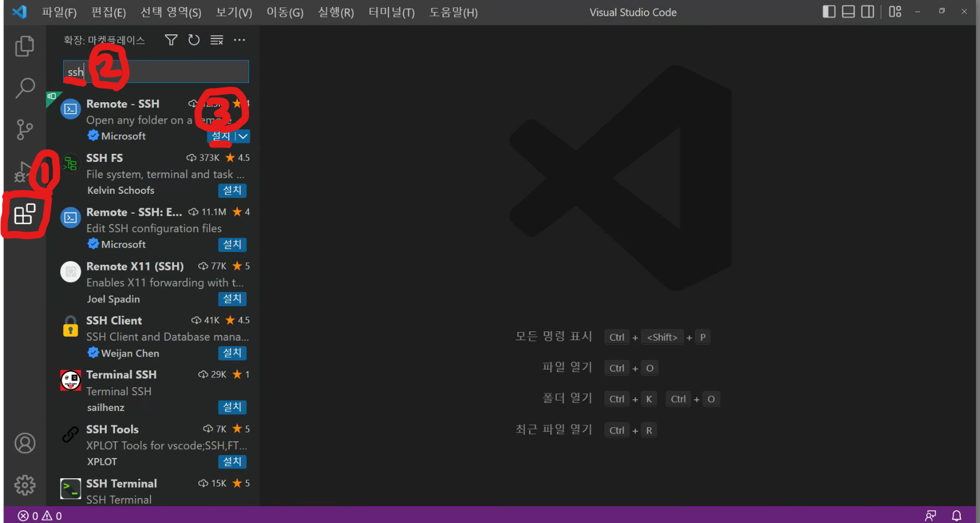Click the VS Code logo in title bar
The height and width of the screenshot is (523, 980).
[x=19, y=12]
